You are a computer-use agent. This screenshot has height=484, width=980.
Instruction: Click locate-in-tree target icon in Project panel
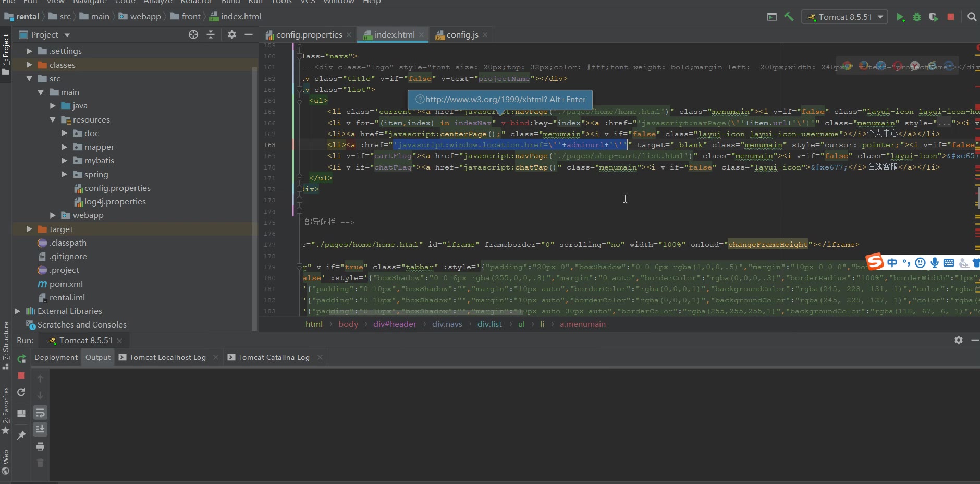193,34
